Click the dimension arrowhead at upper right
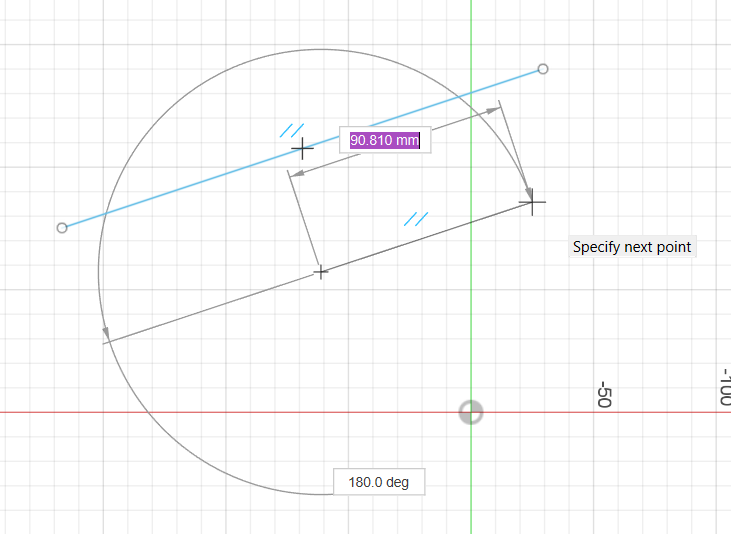 [x=494, y=110]
